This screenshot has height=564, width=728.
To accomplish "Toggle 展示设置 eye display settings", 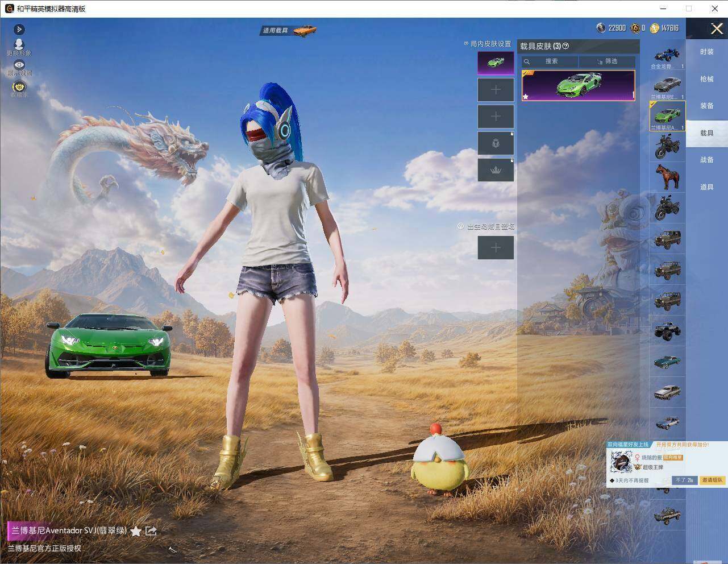I will pyautogui.click(x=19, y=65).
